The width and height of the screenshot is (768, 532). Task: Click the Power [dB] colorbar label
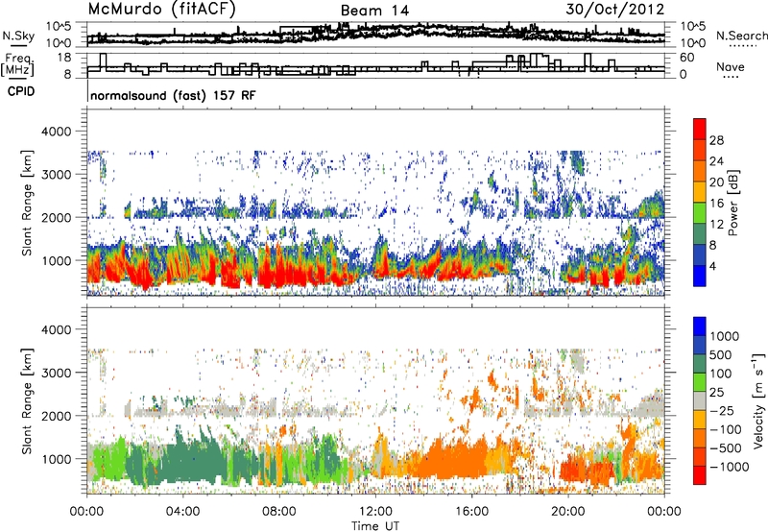click(732, 203)
